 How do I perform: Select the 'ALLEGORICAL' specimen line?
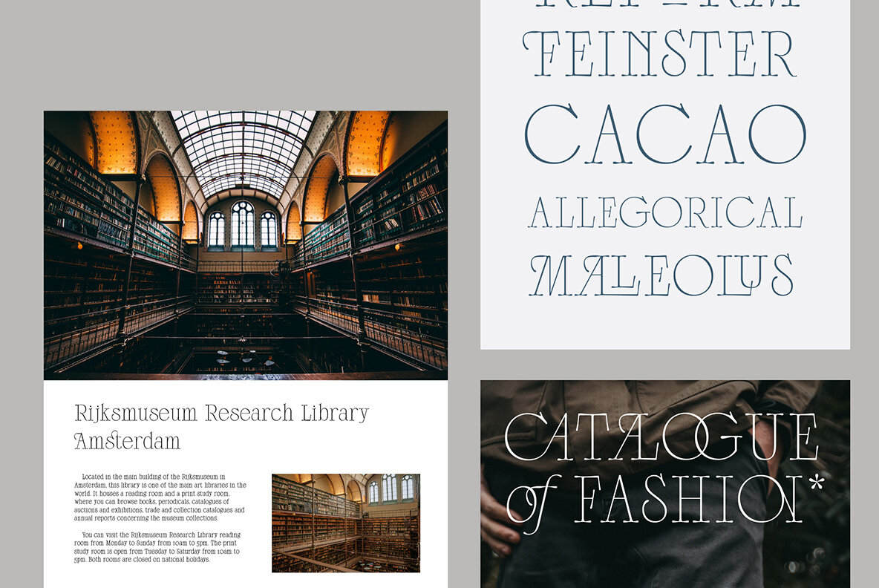pos(664,213)
